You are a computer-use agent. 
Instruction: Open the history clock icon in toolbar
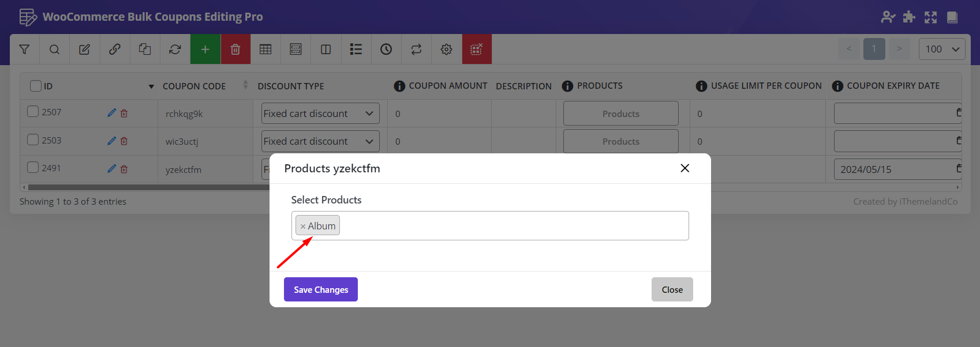(386, 50)
